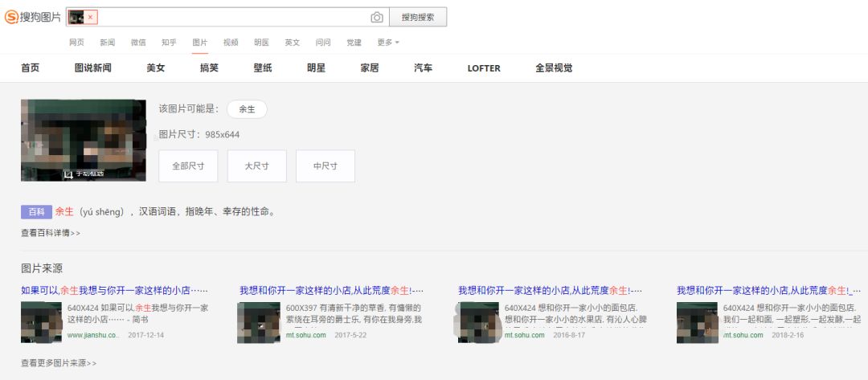Switch to the 视频 search tab

[231, 43]
